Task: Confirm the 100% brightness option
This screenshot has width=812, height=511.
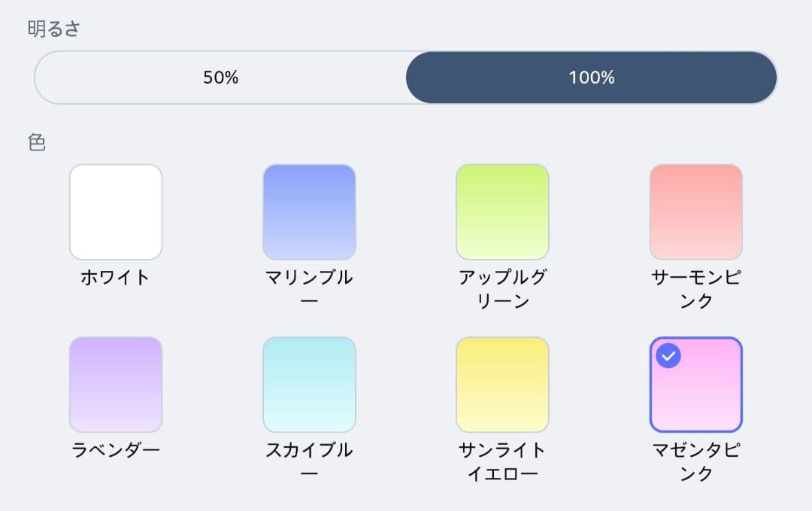Action: click(591, 77)
